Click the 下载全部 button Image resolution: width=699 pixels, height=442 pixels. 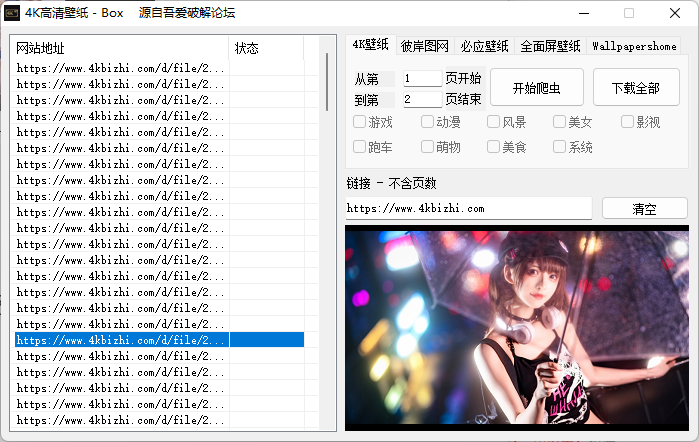[635, 88]
